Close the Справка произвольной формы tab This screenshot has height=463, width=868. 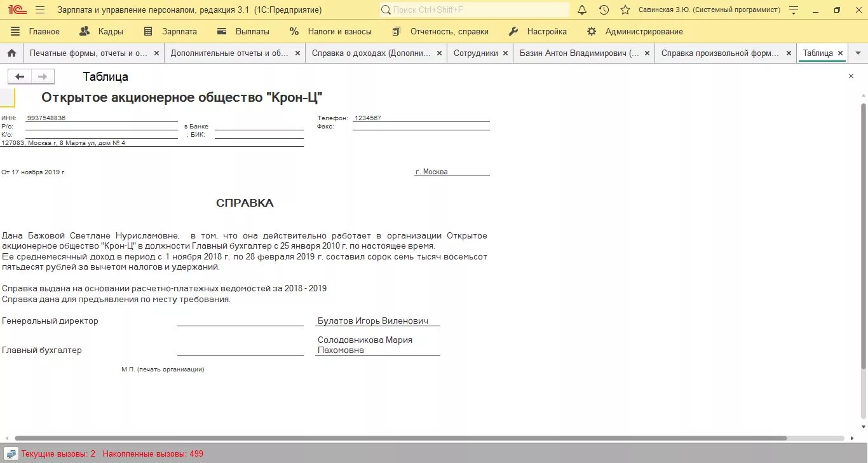tap(789, 53)
